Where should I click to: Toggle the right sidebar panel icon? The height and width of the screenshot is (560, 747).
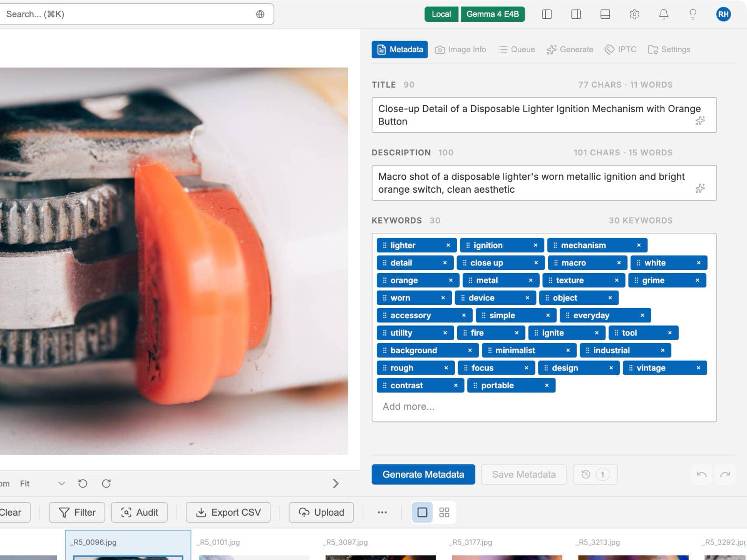tap(576, 14)
